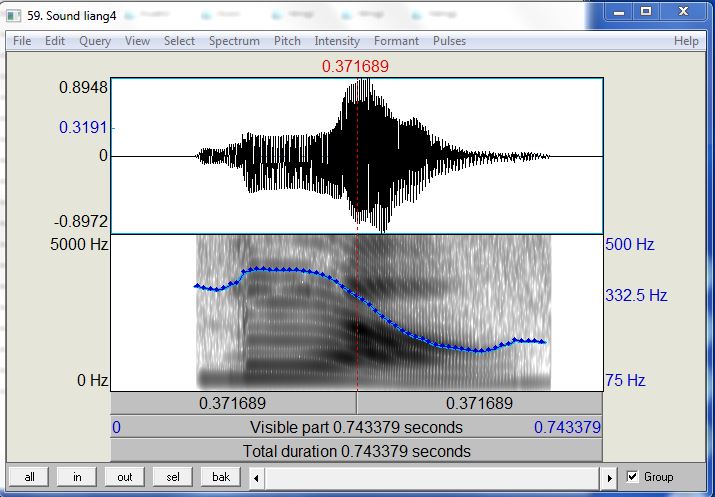Click the 500 Hz pitch ceiling label

630,244
